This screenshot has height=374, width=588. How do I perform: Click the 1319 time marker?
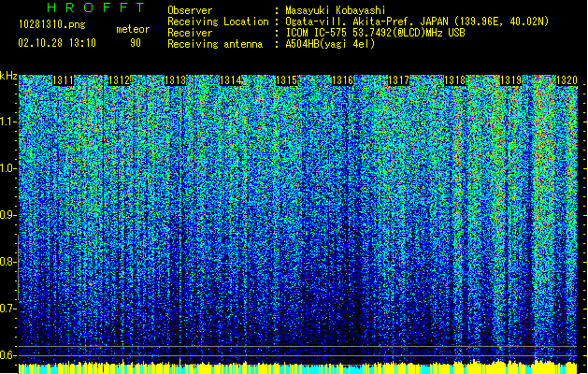point(510,80)
